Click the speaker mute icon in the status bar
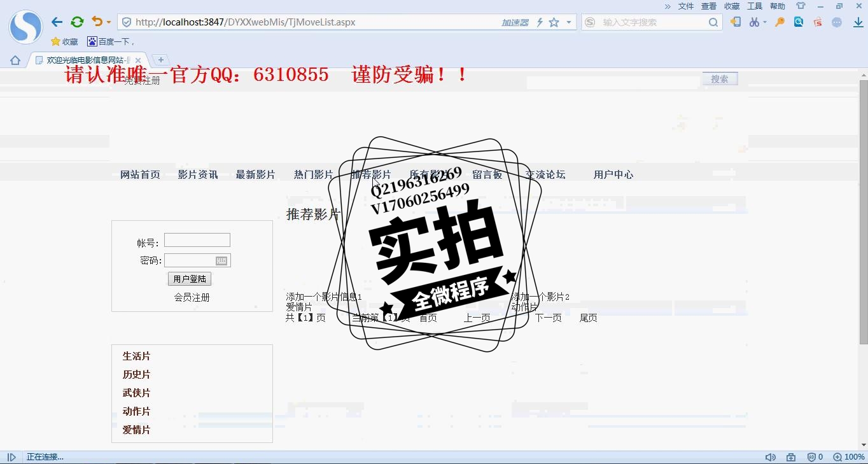868x464 pixels. pos(771,457)
